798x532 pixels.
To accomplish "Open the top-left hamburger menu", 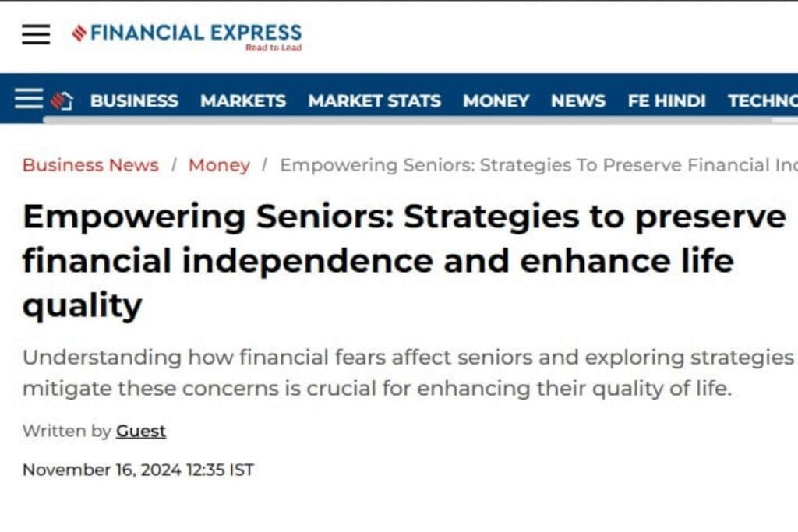I will pos(36,34).
